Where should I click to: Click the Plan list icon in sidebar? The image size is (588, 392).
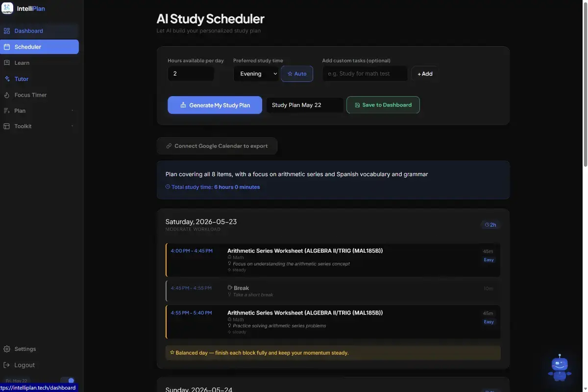coord(7,111)
